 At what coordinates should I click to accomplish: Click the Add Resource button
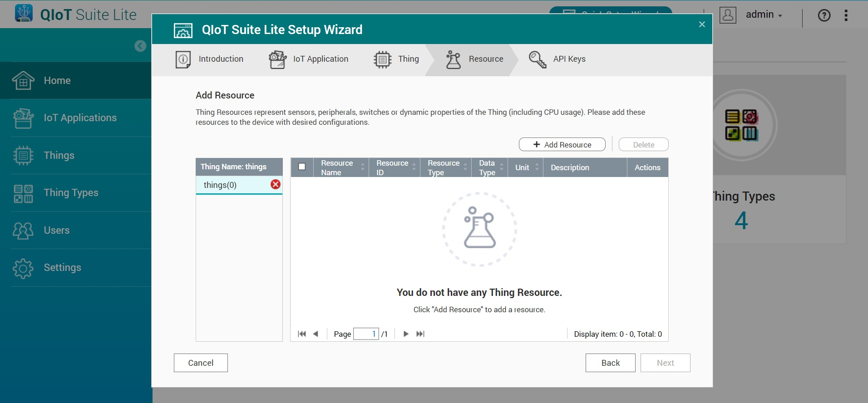pyautogui.click(x=562, y=145)
